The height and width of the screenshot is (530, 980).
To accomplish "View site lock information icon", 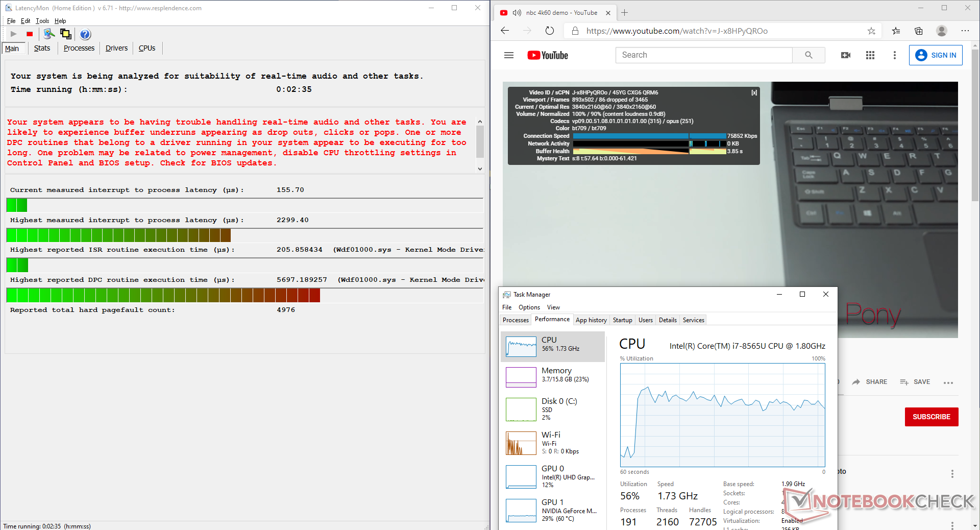I will (x=575, y=31).
